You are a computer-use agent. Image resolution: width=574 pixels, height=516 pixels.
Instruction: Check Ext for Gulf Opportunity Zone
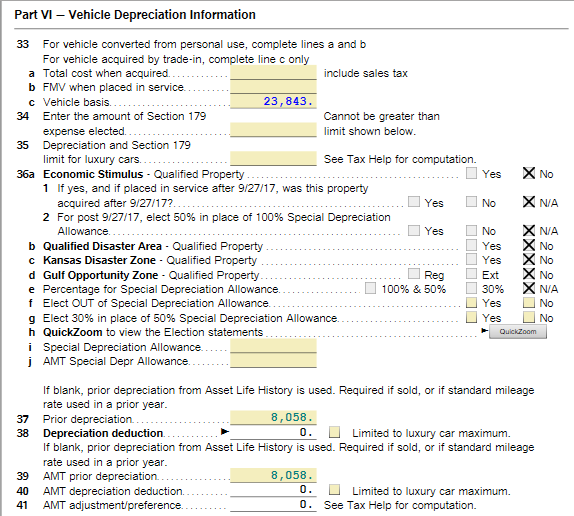[x=472, y=274]
